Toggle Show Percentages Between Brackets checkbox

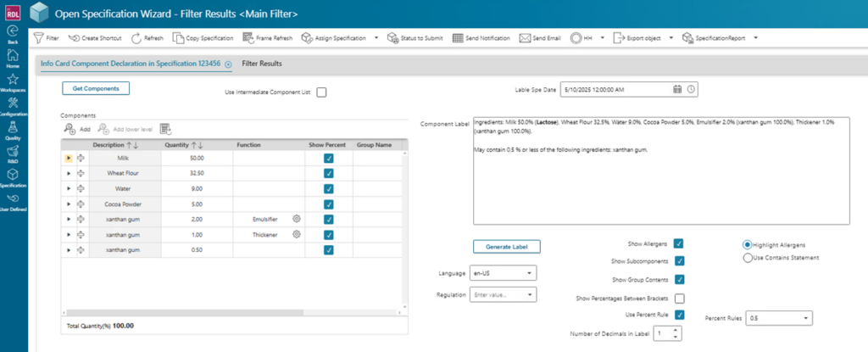(x=679, y=298)
